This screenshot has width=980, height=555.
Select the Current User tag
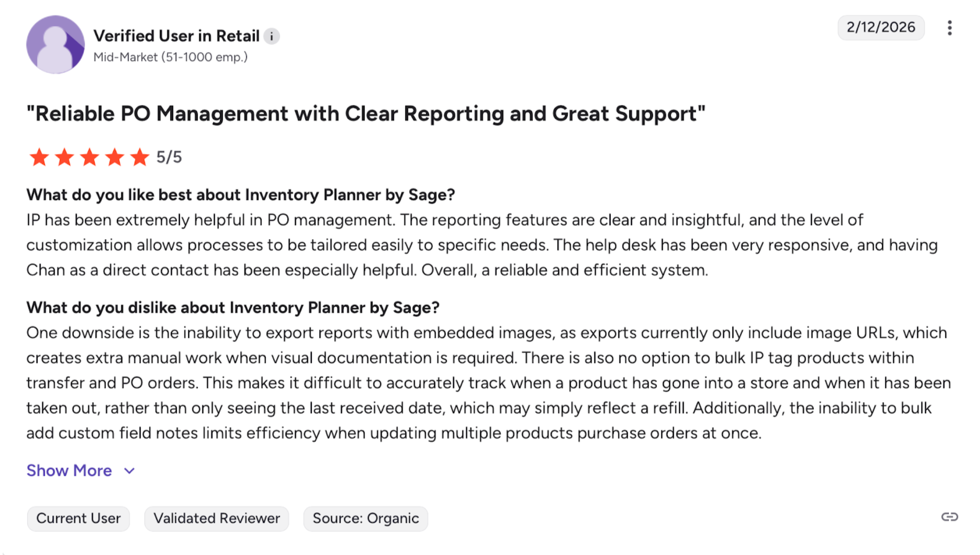click(78, 518)
